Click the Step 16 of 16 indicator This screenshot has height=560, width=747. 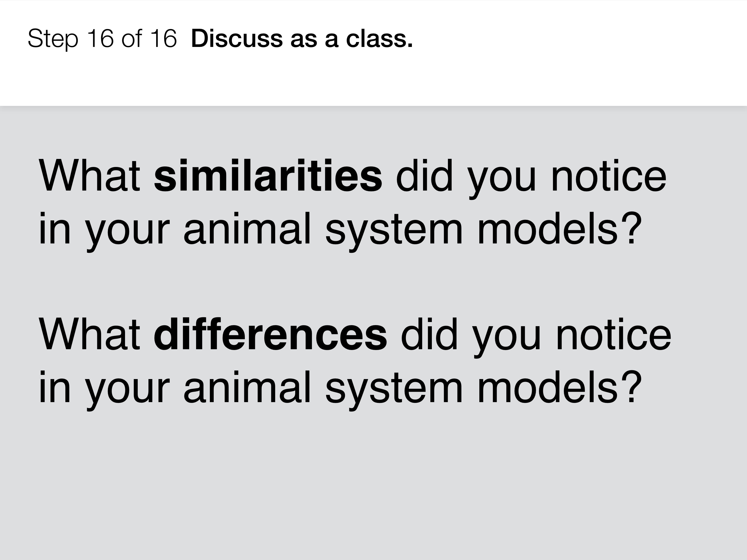click(x=102, y=39)
